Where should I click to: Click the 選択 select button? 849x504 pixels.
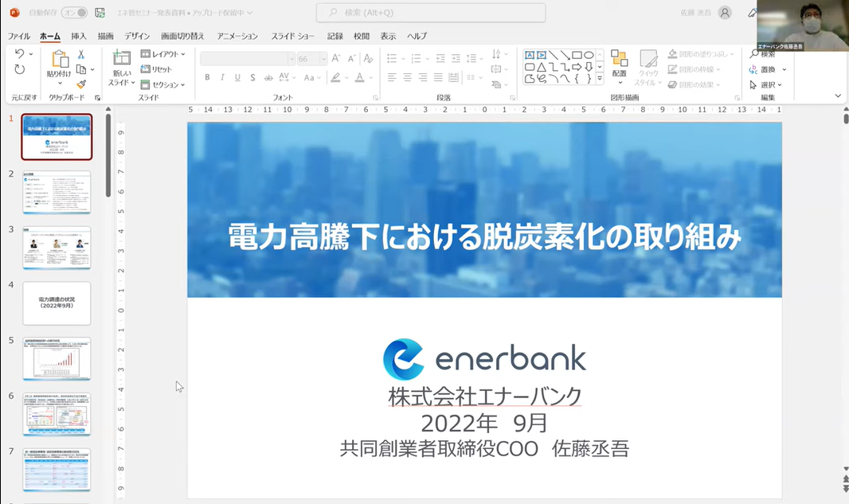[x=765, y=84]
